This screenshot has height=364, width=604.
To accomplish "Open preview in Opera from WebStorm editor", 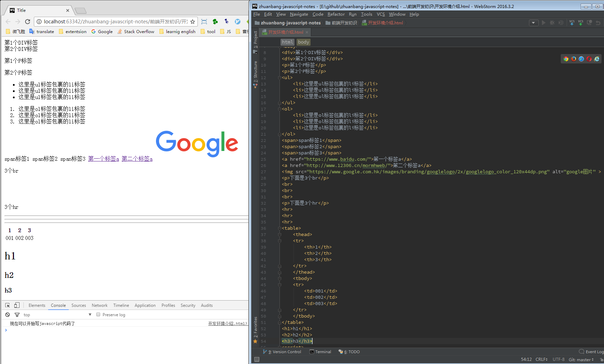I will pyautogui.click(x=589, y=59).
